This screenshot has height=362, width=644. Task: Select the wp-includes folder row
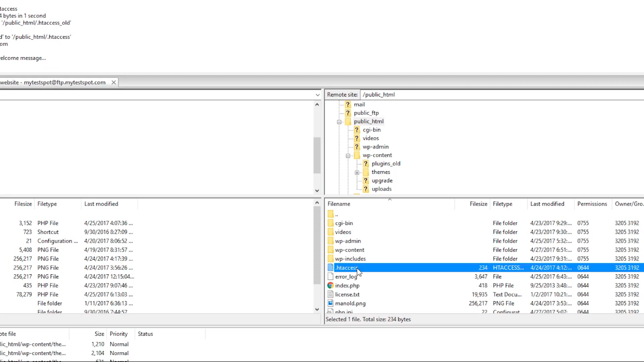pyautogui.click(x=484, y=259)
